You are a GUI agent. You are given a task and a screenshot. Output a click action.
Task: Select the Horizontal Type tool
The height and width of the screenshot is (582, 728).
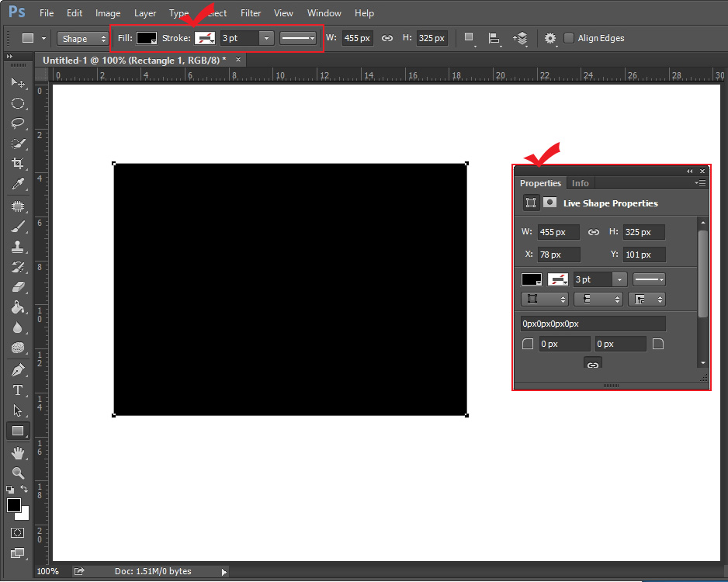(x=18, y=390)
